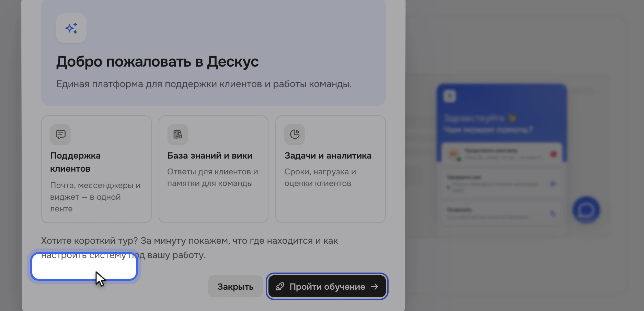Click the Хотите короткий тур? paragraph
The width and height of the screenshot is (644, 311).
point(189,248)
